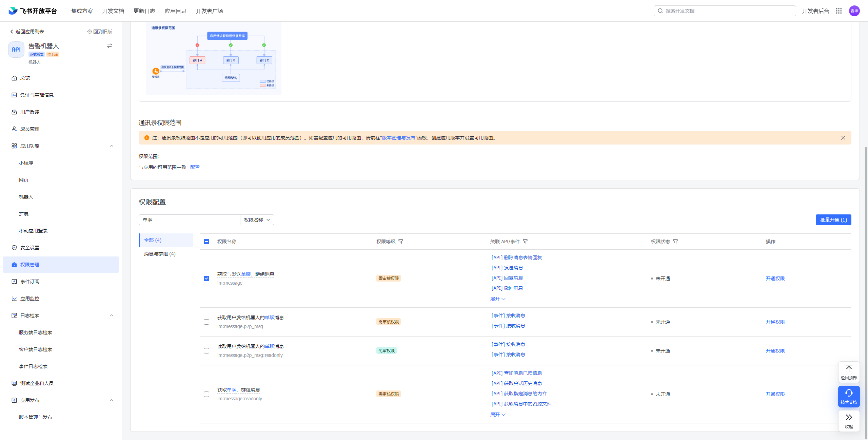Open 更新日志 in top navigation
868x440 pixels.
(x=144, y=11)
